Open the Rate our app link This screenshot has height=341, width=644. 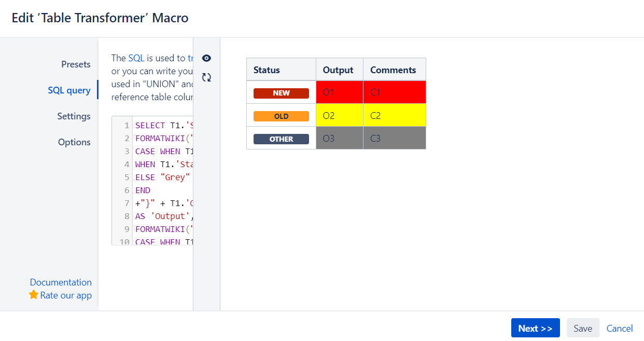tap(64, 295)
